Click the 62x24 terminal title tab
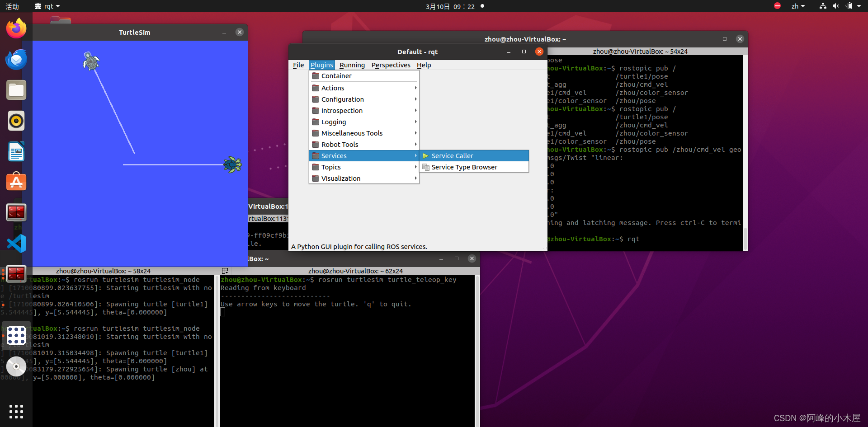The width and height of the screenshot is (868, 427). [x=355, y=271]
